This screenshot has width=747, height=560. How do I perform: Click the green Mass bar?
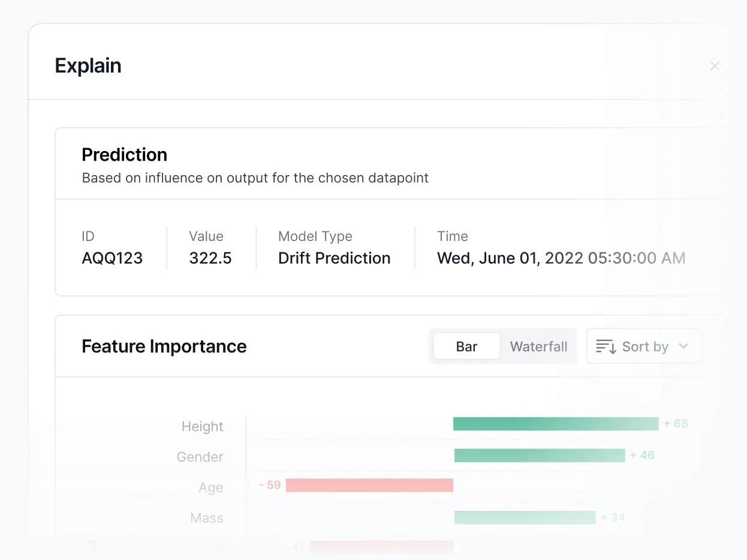click(x=525, y=517)
